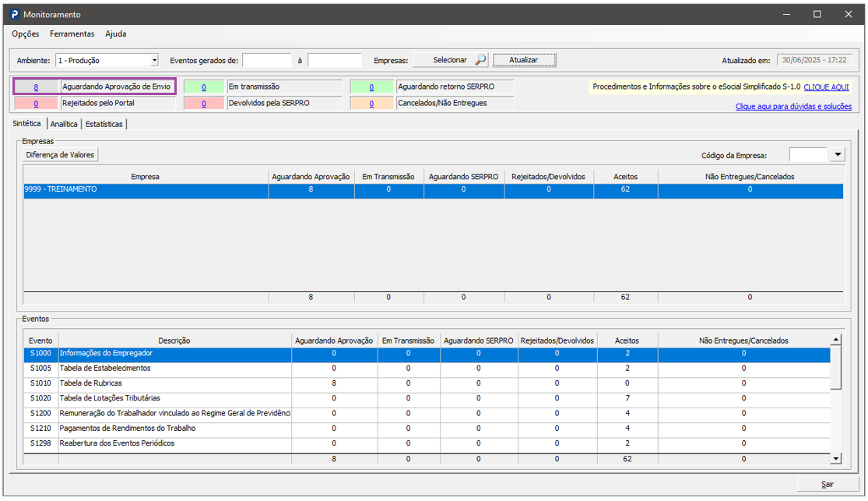Click the Aceitos header in Eventos table
868x501 pixels.
point(627,340)
